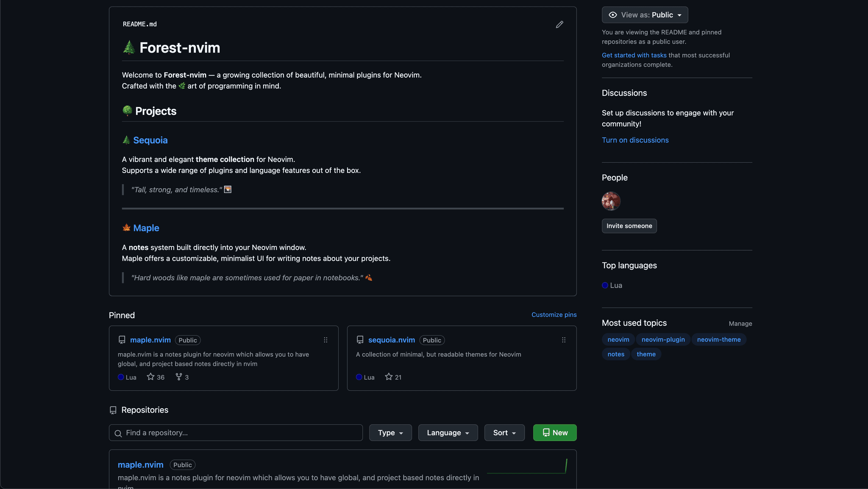Expand the Language filter dropdown

[x=448, y=433]
